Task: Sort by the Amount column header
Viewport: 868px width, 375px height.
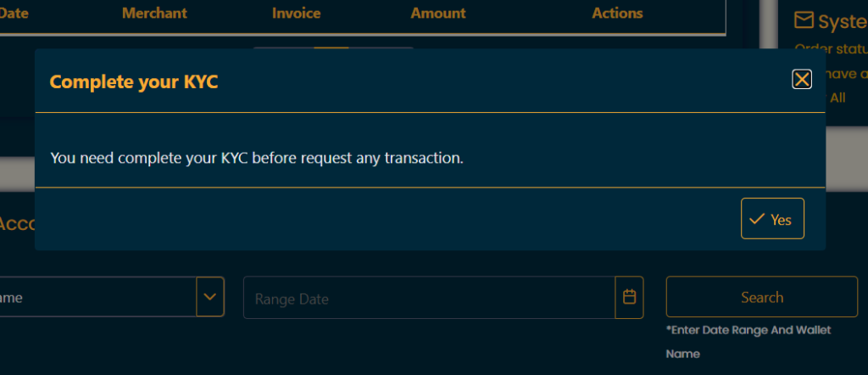Action: tap(438, 13)
